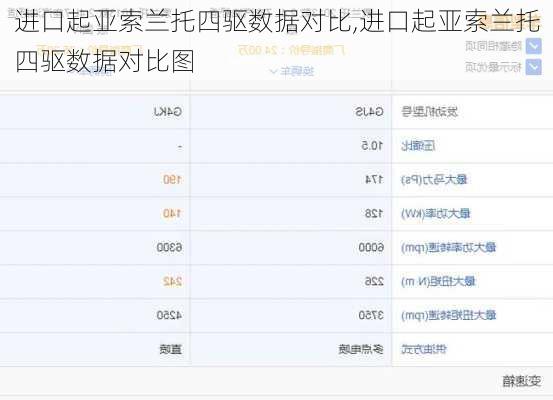Select the 6300 rpm value
The image size is (553, 400).
(x=170, y=247)
